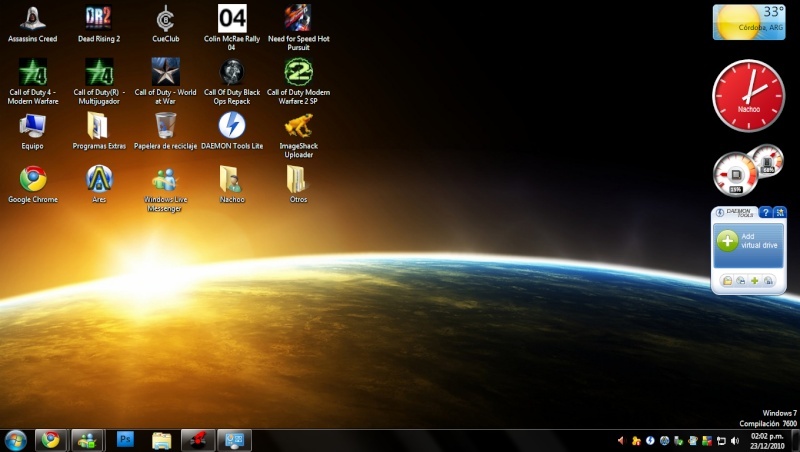Click the small RAM dial of CPU meter gadget
Image resolution: width=800 pixels, height=452 pixels.
767,161
